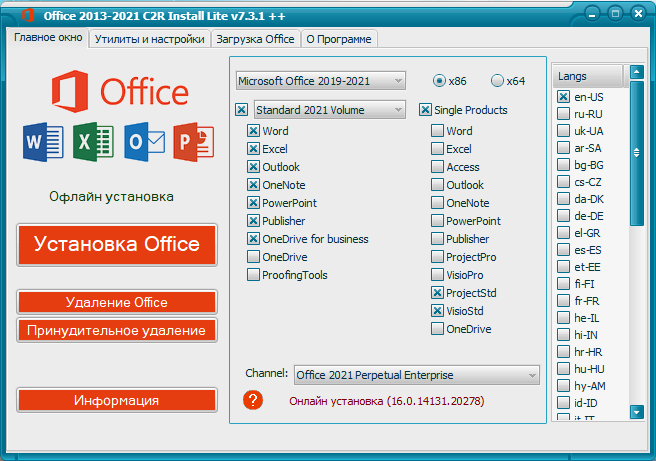The image size is (656, 461).
Task: Click the down arrow of the languages list
Action: coord(635,411)
